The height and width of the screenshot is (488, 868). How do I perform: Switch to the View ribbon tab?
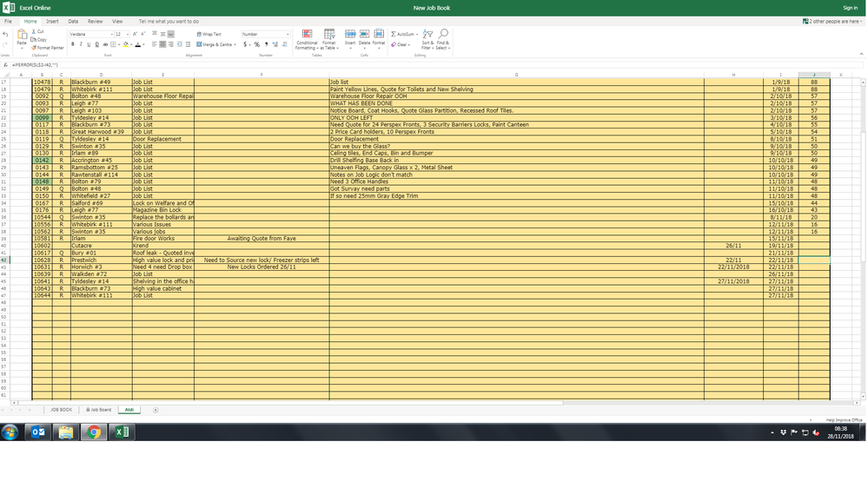(117, 21)
